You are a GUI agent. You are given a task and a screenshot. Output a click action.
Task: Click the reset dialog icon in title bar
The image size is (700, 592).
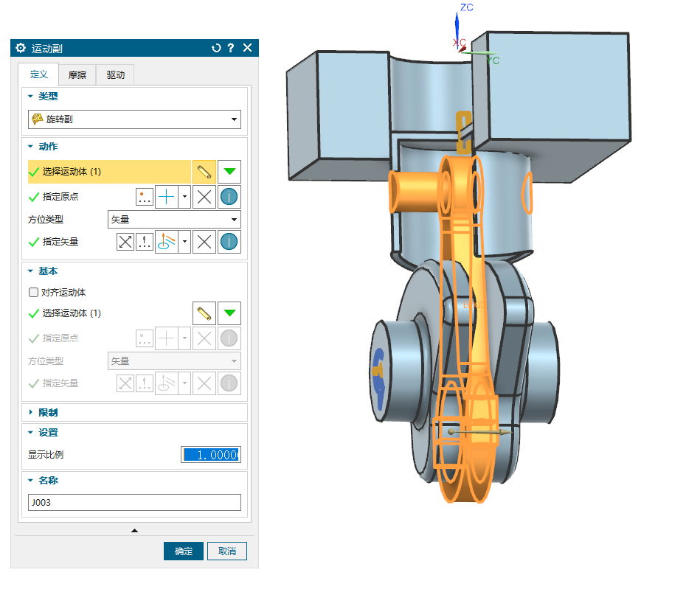(216, 48)
